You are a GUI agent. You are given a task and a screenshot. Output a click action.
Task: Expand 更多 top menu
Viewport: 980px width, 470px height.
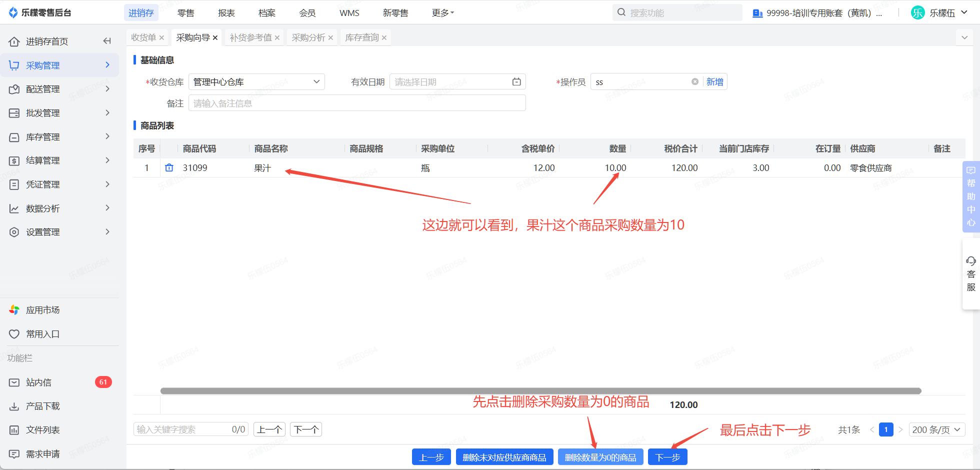pos(443,12)
